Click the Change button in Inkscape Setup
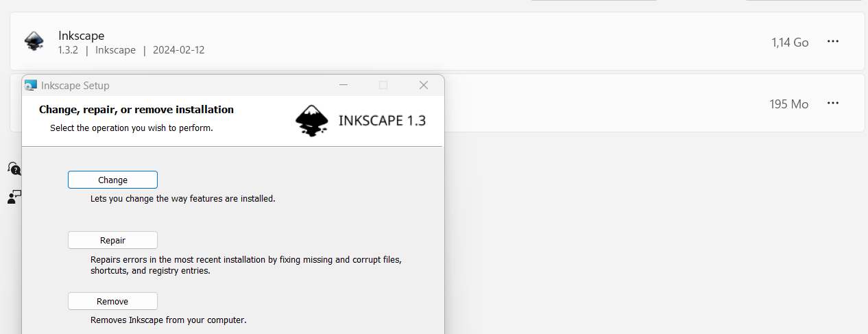868x334 pixels. (112, 180)
